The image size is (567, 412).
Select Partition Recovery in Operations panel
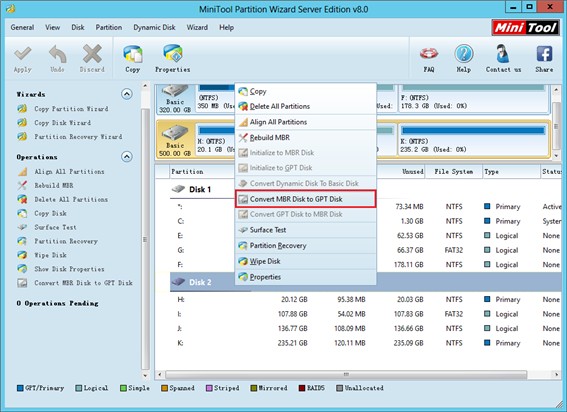[66, 241]
